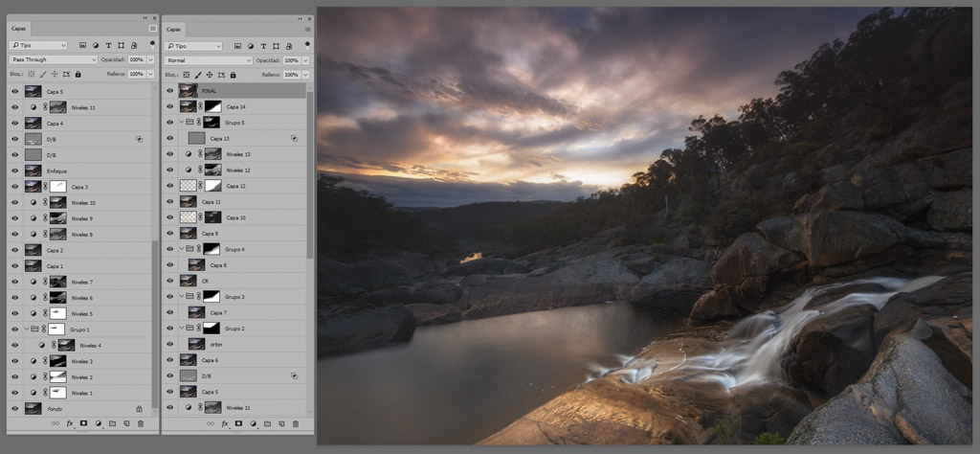Lock image pixels (brush) in the left panel

(43, 74)
